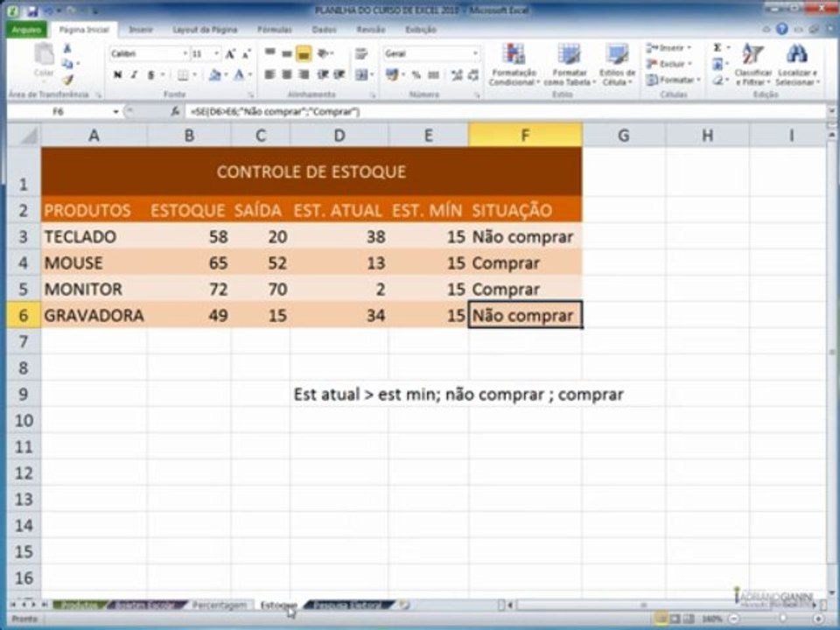840x630 pixels.
Task: Click the Undo arrow in quick access
Action: pos(49,10)
